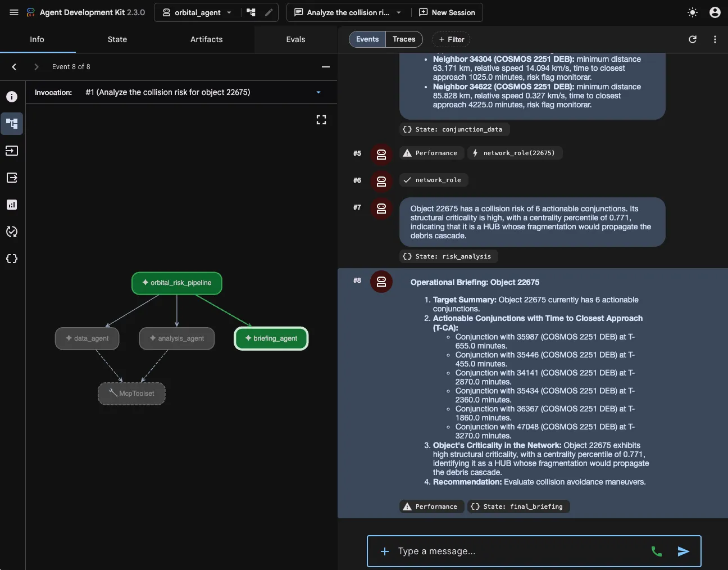Click the agent avatar icon for event #5
The image size is (728, 570).
(x=381, y=154)
